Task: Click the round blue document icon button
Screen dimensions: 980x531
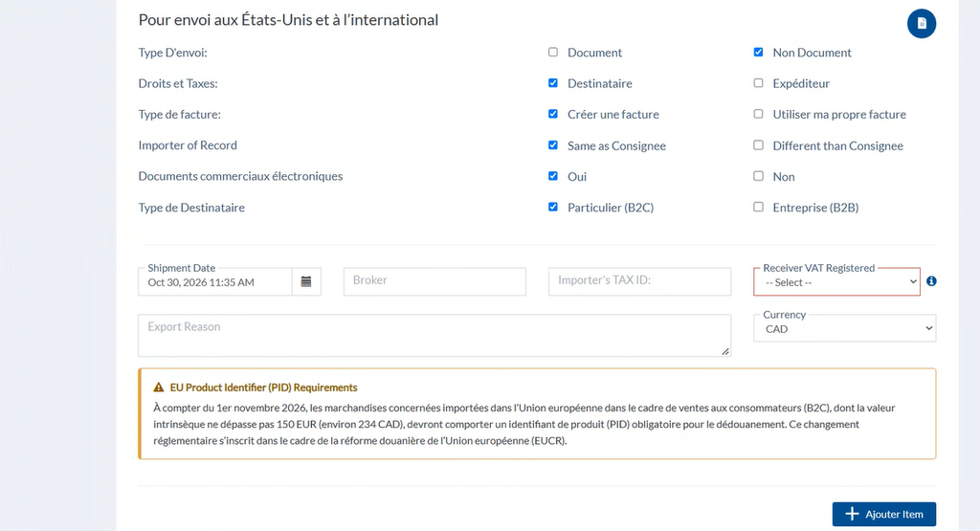Action: coord(922,24)
